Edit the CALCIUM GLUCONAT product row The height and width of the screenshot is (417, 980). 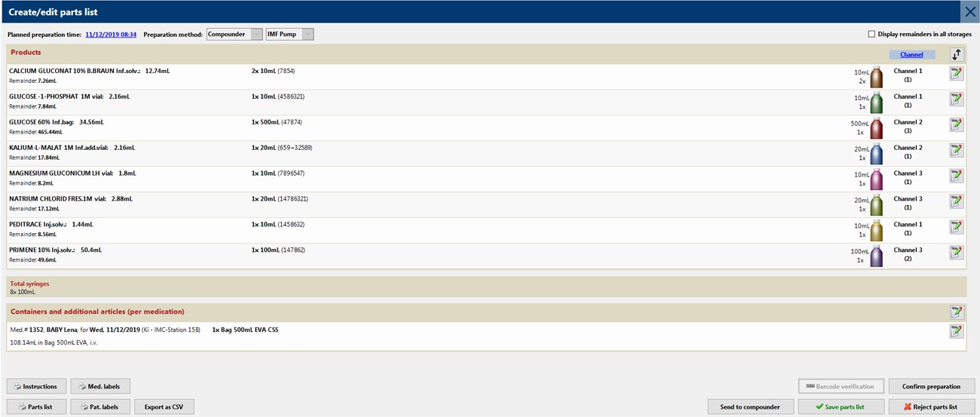pyautogui.click(x=956, y=74)
